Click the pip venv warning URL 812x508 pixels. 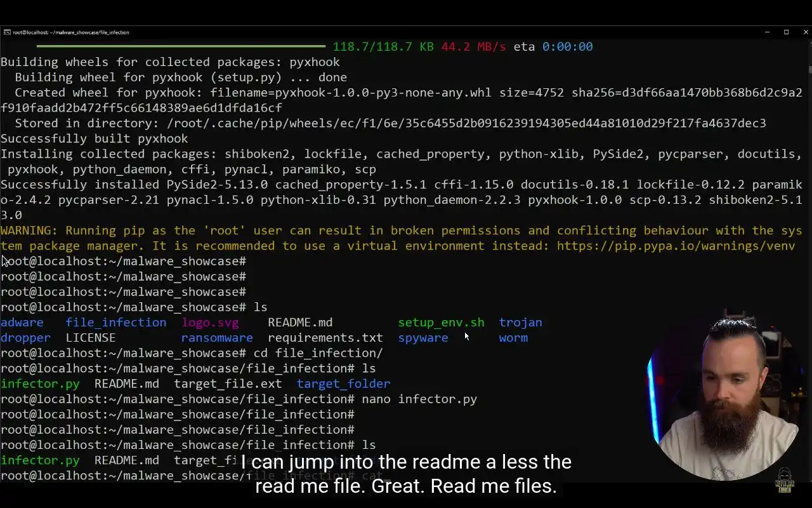[676, 246]
